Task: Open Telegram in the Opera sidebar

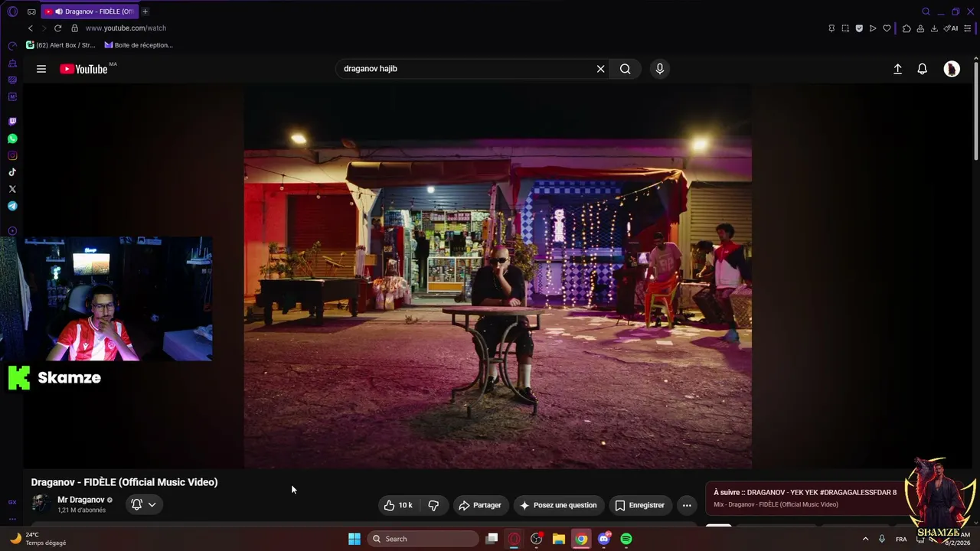Action: coord(12,206)
